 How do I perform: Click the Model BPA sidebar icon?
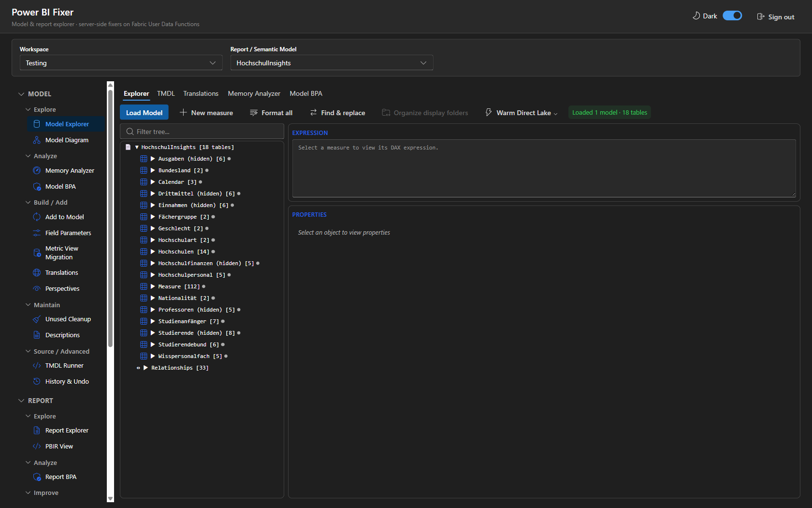coord(37,186)
